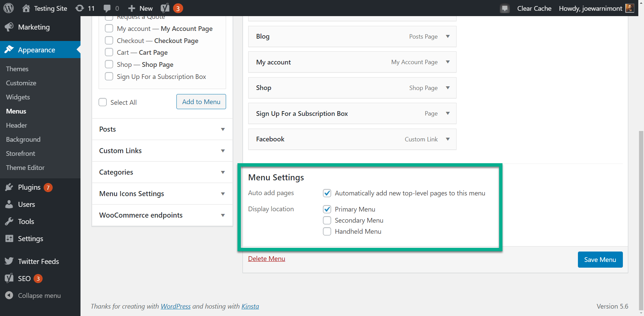Viewport: 644px width, 316px height.
Task: Select the Appearance paintbrush icon
Action: click(x=9, y=49)
